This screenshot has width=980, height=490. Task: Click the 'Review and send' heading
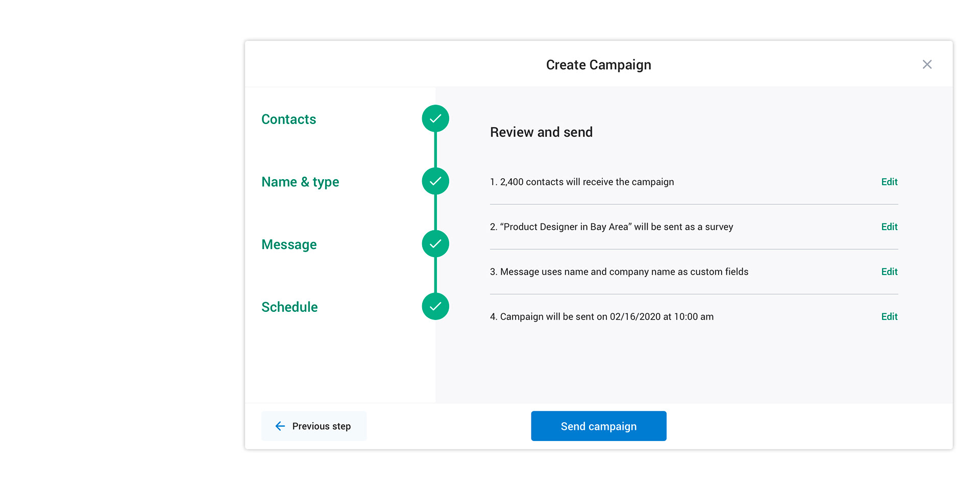point(541,132)
